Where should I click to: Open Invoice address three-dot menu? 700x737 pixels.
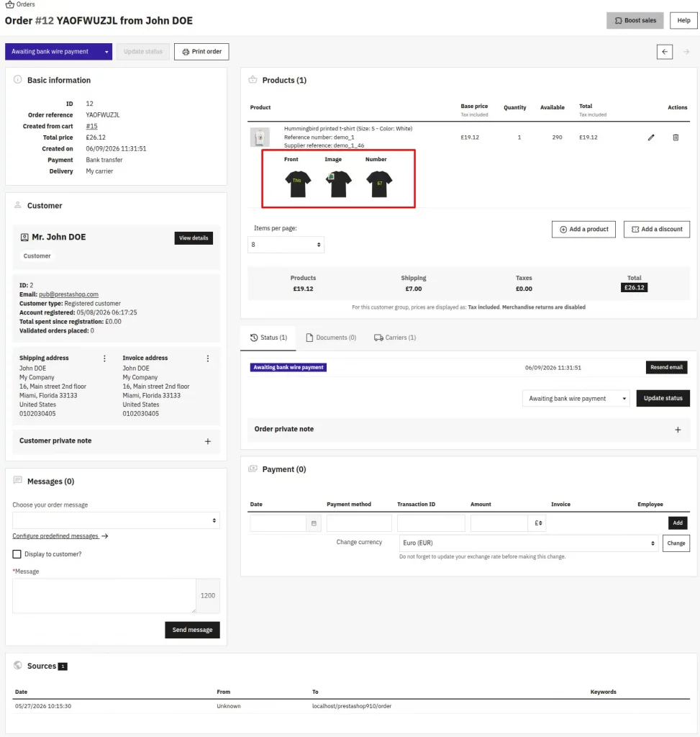(x=208, y=358)
